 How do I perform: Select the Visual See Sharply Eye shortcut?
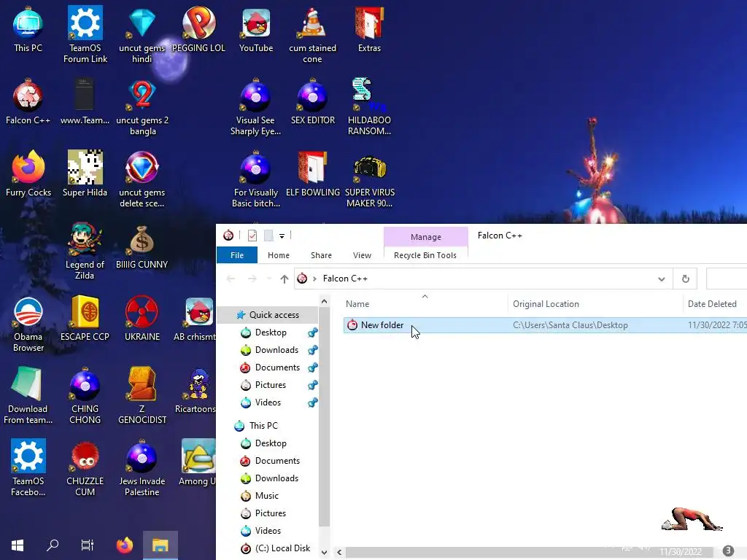pos(256,108)
